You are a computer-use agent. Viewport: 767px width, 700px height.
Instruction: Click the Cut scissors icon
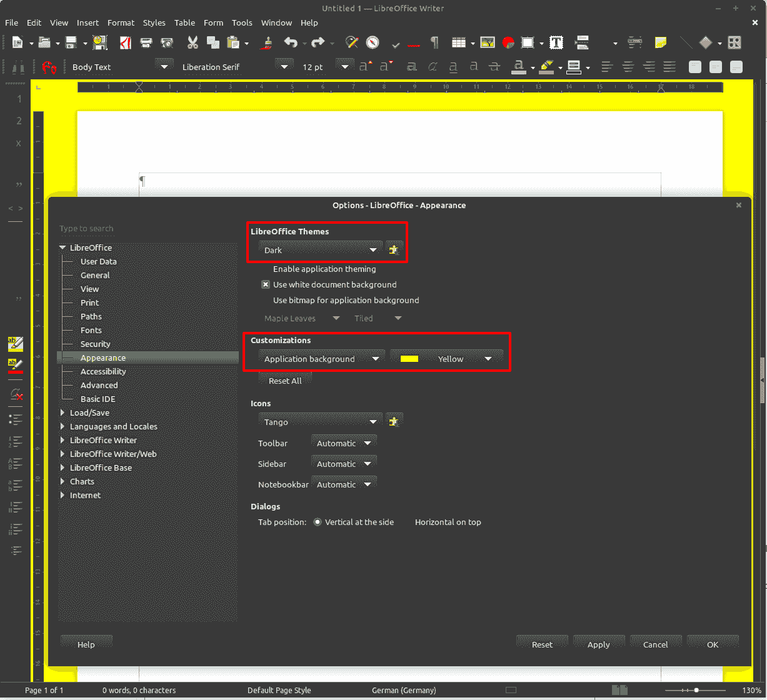[193, 42]
